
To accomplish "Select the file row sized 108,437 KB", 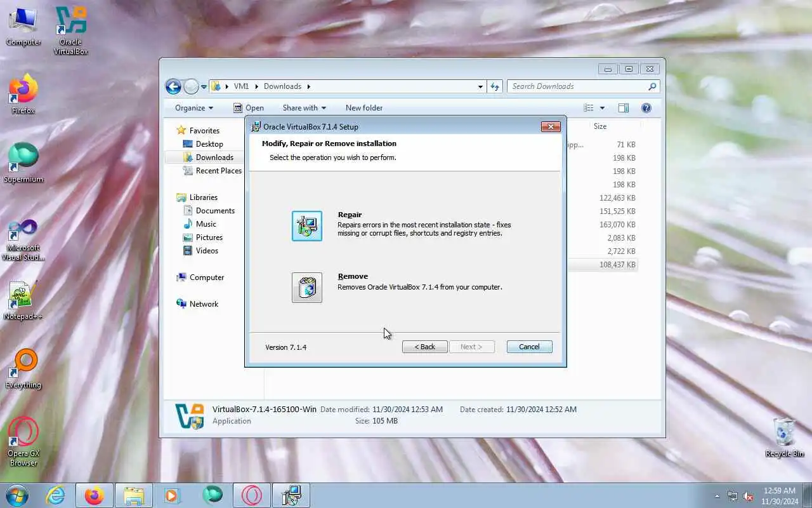I will click(x=602, y=264).
